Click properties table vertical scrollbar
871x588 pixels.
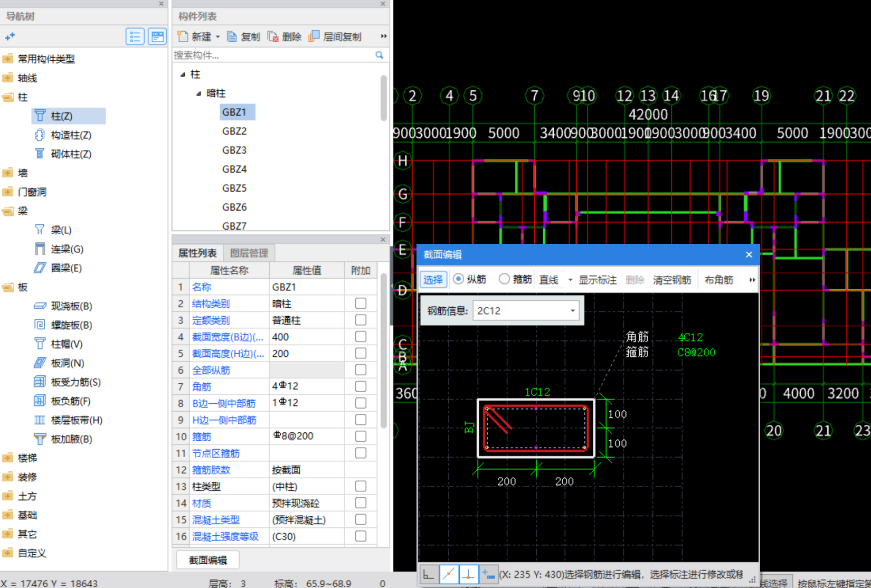pyautogui.click(x=384, y=349)
